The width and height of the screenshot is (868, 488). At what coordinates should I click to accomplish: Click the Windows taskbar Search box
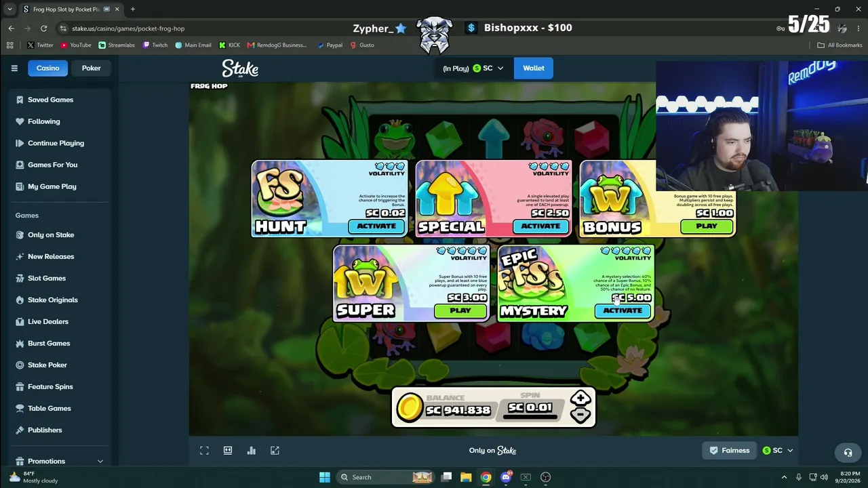(385, 477)
